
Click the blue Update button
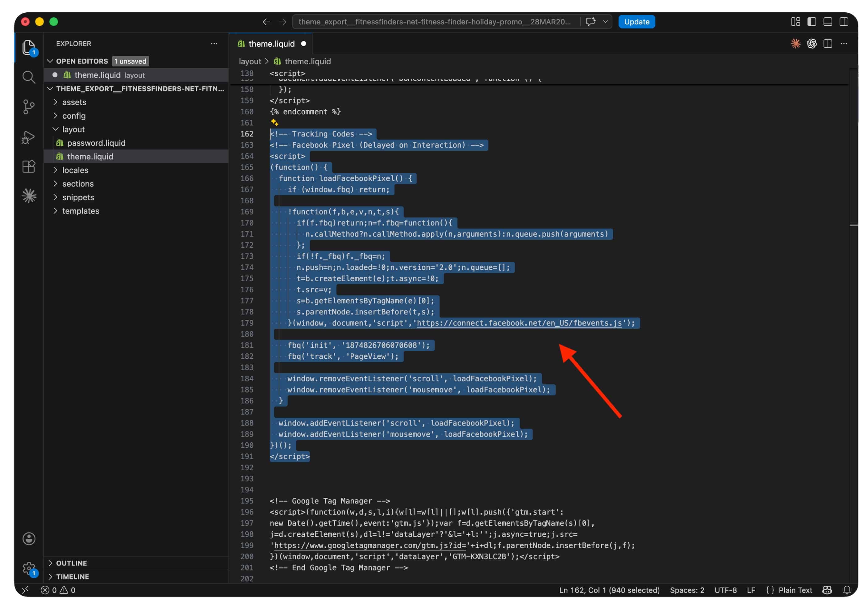click(x=636, y=22)
